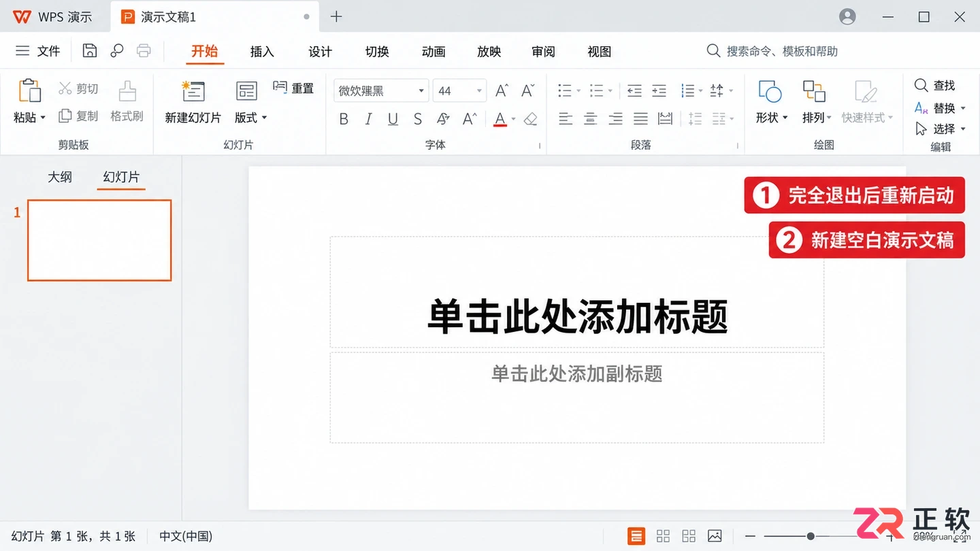Switch to the 动画 ribbon tab
This screenshot has height=551, width=980.
click(x=434, y=52)
